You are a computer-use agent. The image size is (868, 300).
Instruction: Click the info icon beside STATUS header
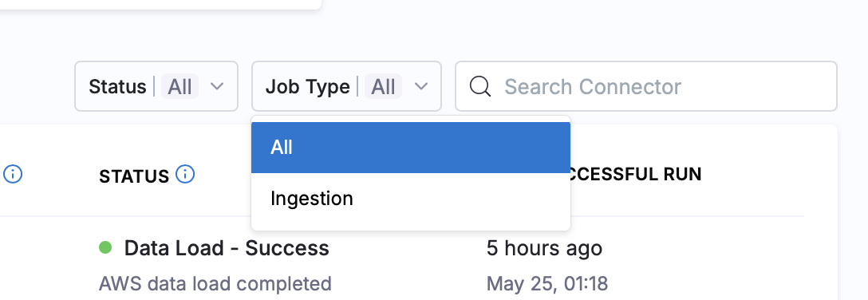click(185, 175)
